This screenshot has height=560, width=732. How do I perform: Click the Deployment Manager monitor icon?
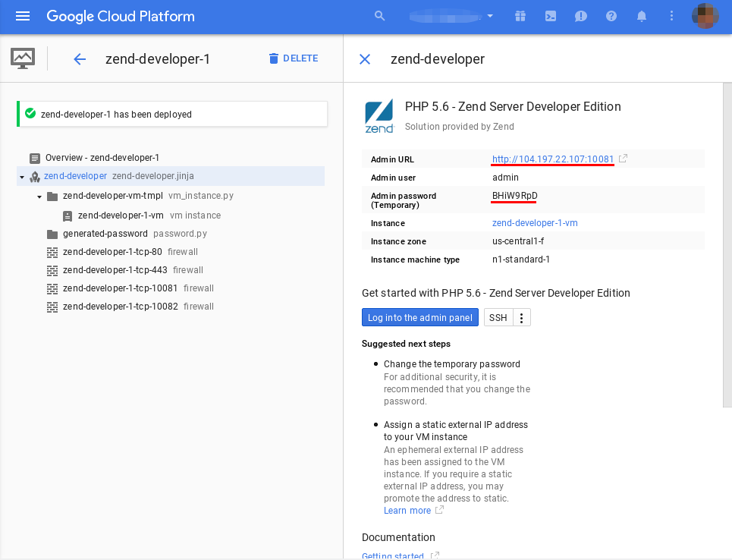click(23, 59)
